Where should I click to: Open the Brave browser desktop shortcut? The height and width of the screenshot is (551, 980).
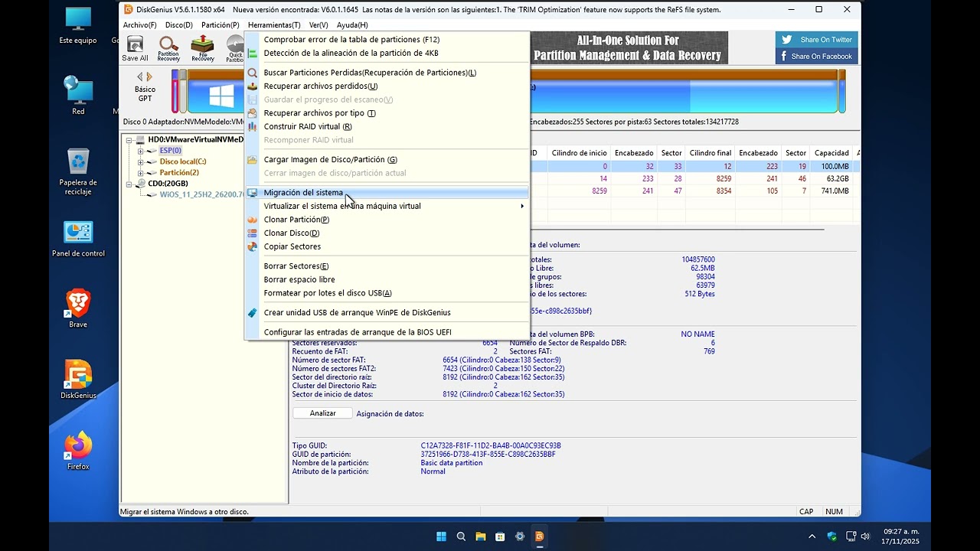coord(78,308)
